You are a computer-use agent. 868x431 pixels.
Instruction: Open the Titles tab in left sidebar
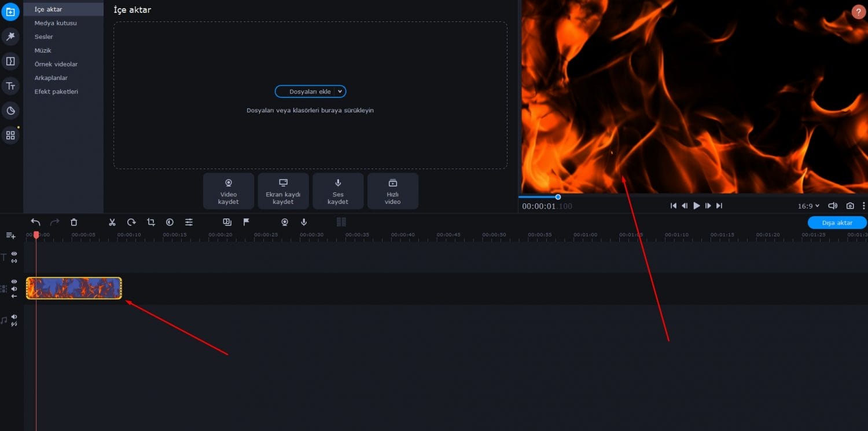pyautogui.click(x=10, y=86)
